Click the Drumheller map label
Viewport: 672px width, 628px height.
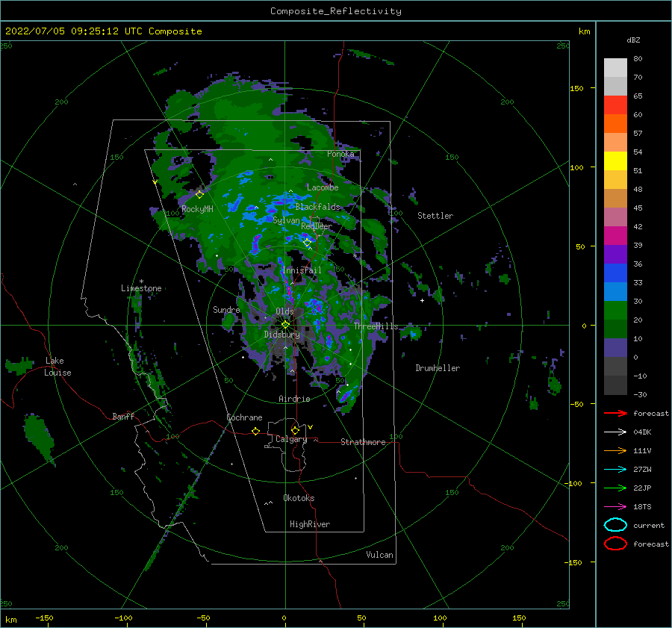(438, 368)
